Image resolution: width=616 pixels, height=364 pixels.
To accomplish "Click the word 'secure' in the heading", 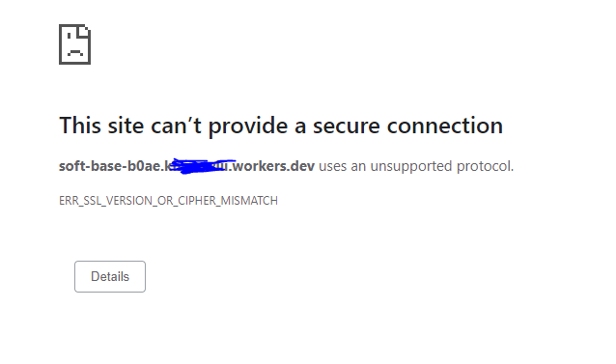I will point(346,126).
